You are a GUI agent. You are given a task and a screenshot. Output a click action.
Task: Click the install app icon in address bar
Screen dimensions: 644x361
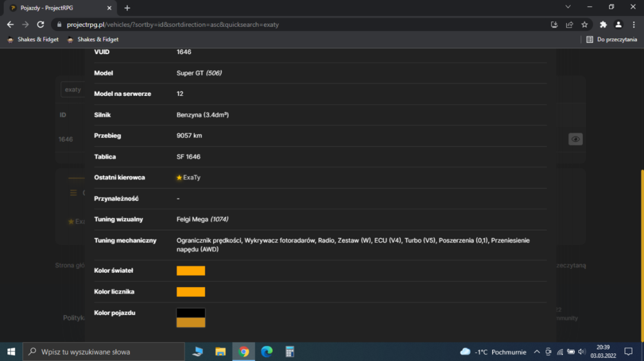(x=554, y=24)
